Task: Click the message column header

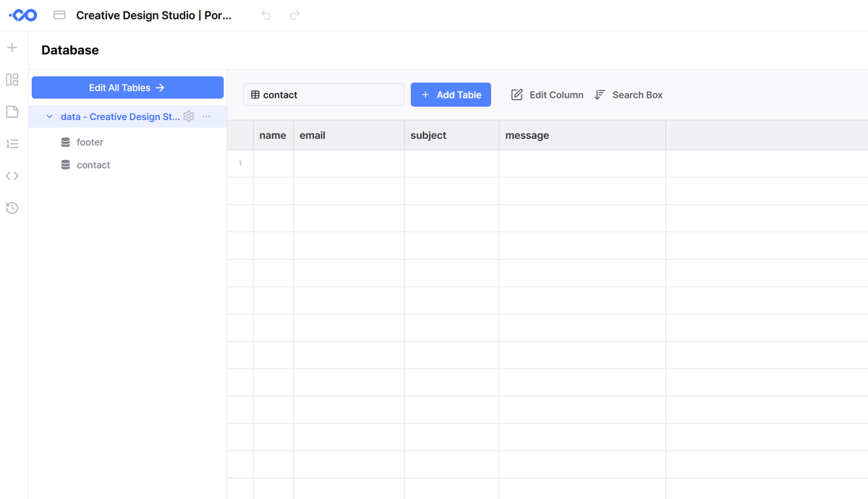Action: tap(582, 135)
